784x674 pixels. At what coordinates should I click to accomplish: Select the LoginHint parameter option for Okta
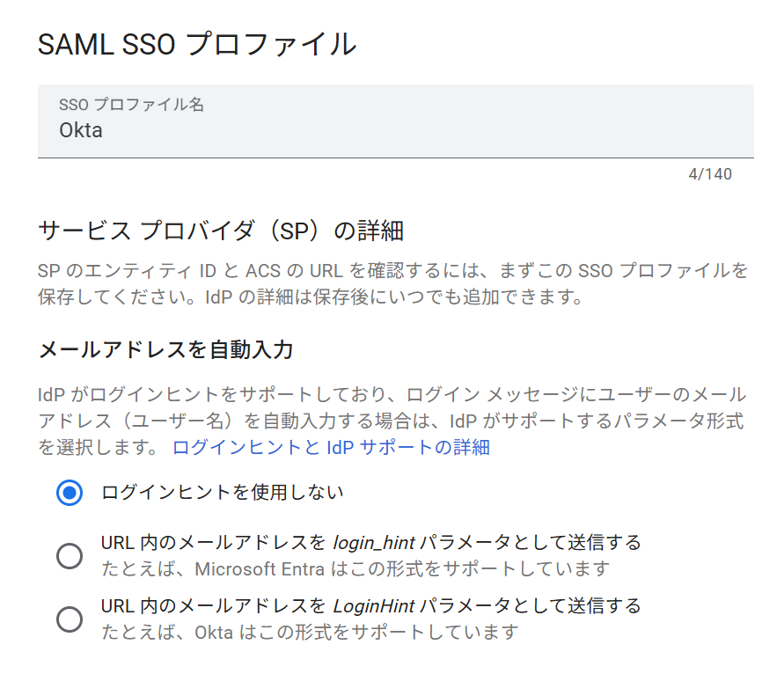click(70, 619)
